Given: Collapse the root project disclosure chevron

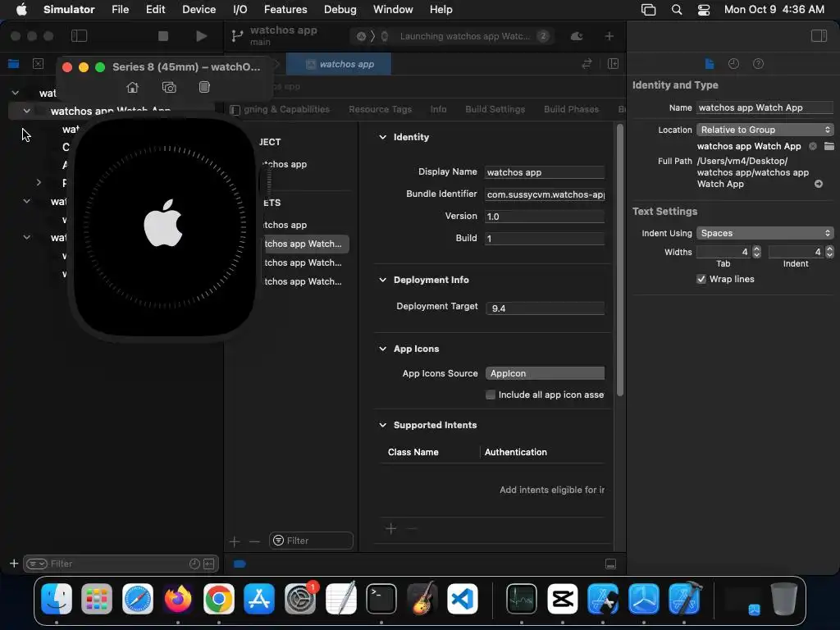Looking at the screenshot, I should (15, 93).
